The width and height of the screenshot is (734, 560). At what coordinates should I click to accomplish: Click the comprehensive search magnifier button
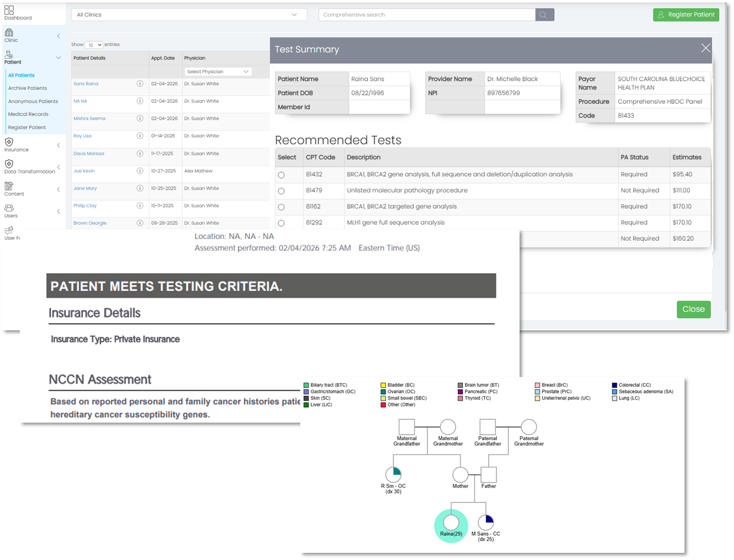[544, 15]
